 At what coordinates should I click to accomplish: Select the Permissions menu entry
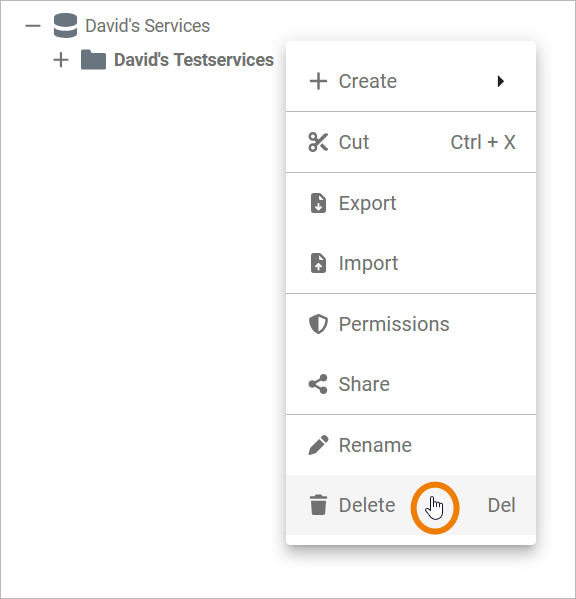pos(411,324)
